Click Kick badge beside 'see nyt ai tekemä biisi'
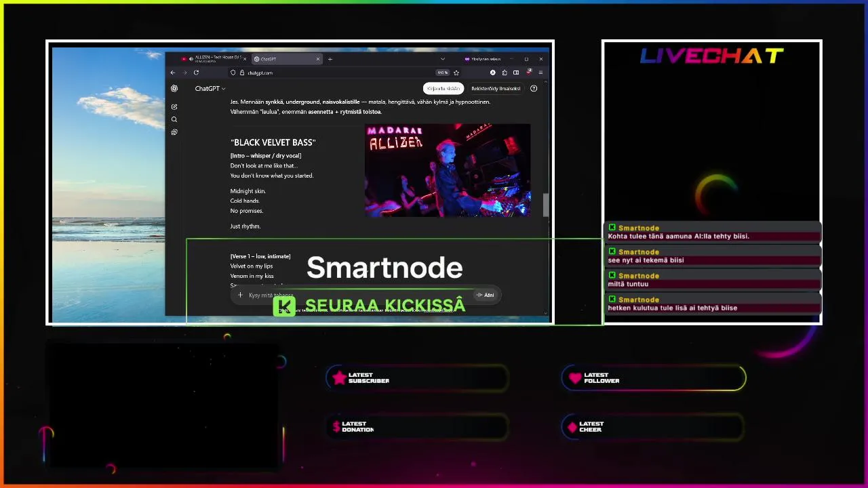 (x=612, y=251)
